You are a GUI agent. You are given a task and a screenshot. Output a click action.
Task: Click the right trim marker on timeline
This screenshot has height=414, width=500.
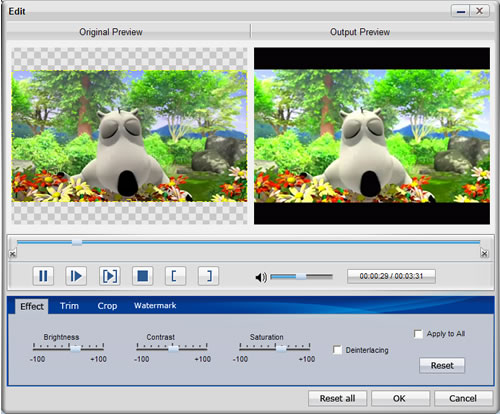[484, 254]
